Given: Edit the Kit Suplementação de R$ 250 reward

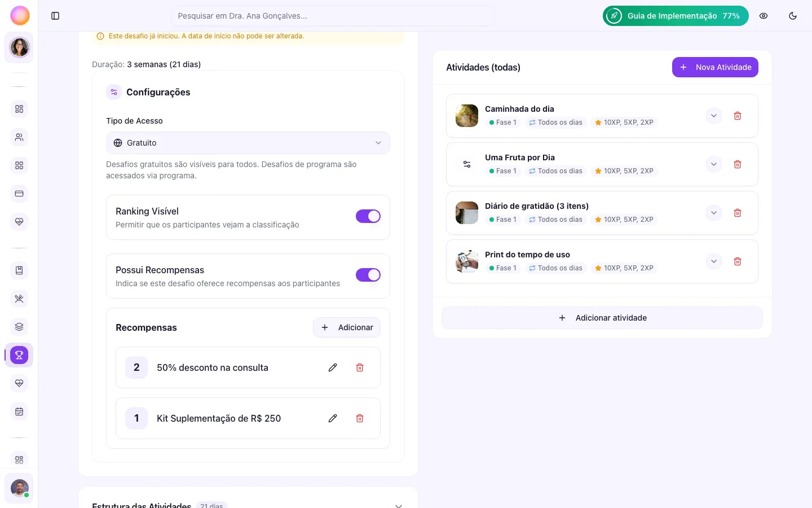Looking at the screenshot, I should tap(333, 418).
